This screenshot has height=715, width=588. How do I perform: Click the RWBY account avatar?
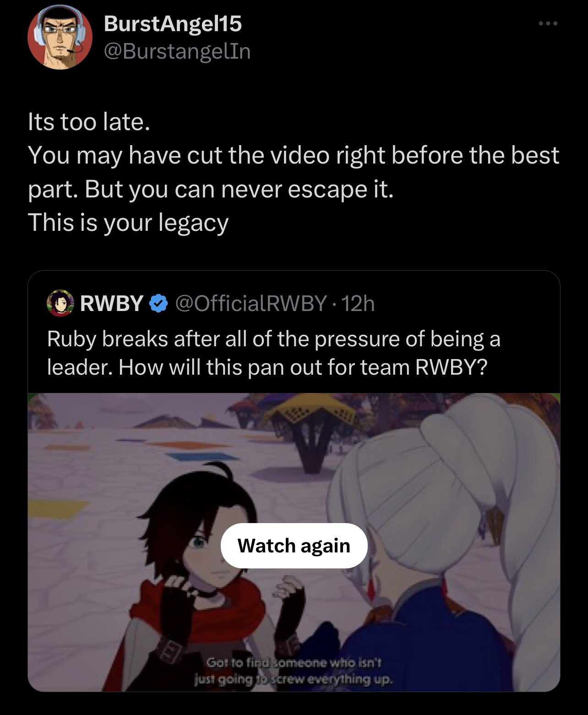pos(60,303)
